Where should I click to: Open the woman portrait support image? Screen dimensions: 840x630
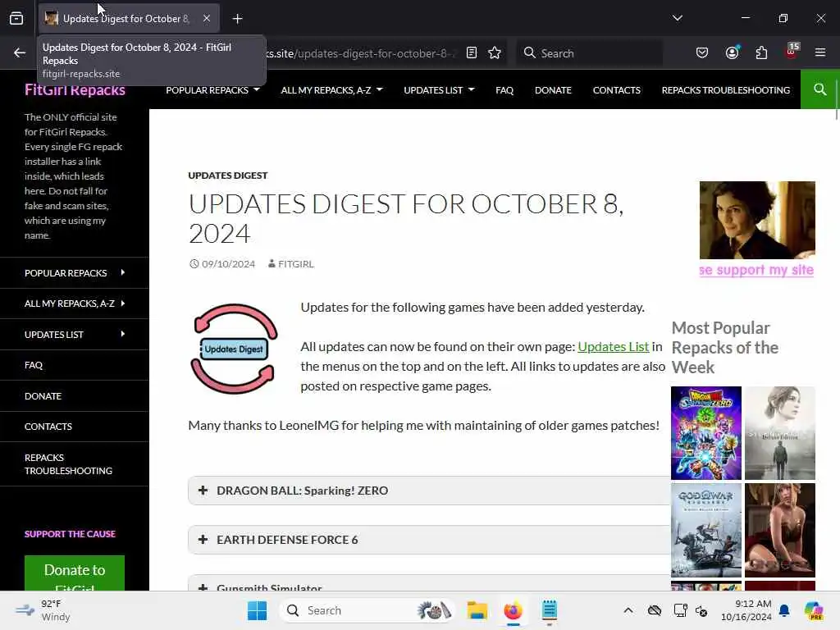coord(757,220)
